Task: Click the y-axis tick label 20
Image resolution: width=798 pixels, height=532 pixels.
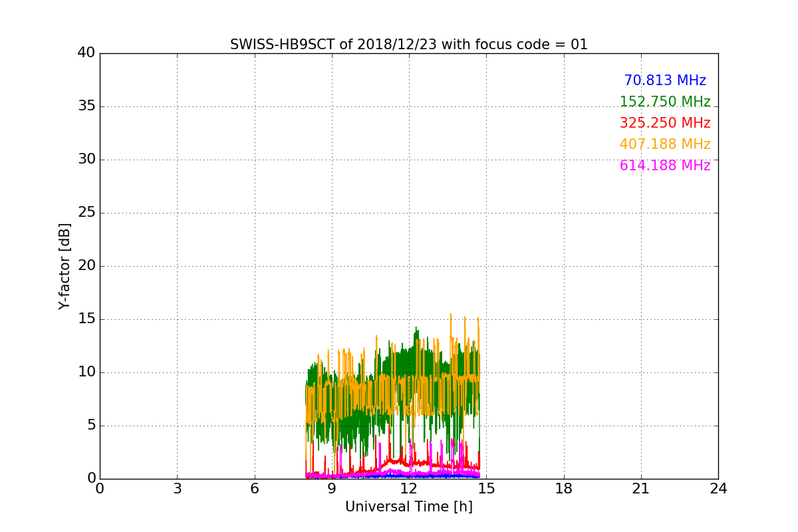Action: click(86, 266)
